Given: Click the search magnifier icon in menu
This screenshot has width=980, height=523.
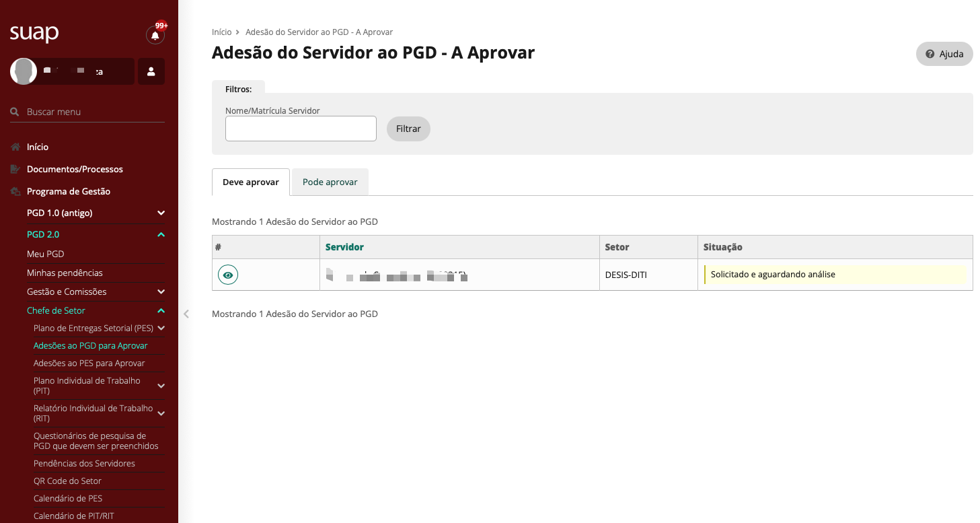Looking at the screenshot, I should 15,112.
